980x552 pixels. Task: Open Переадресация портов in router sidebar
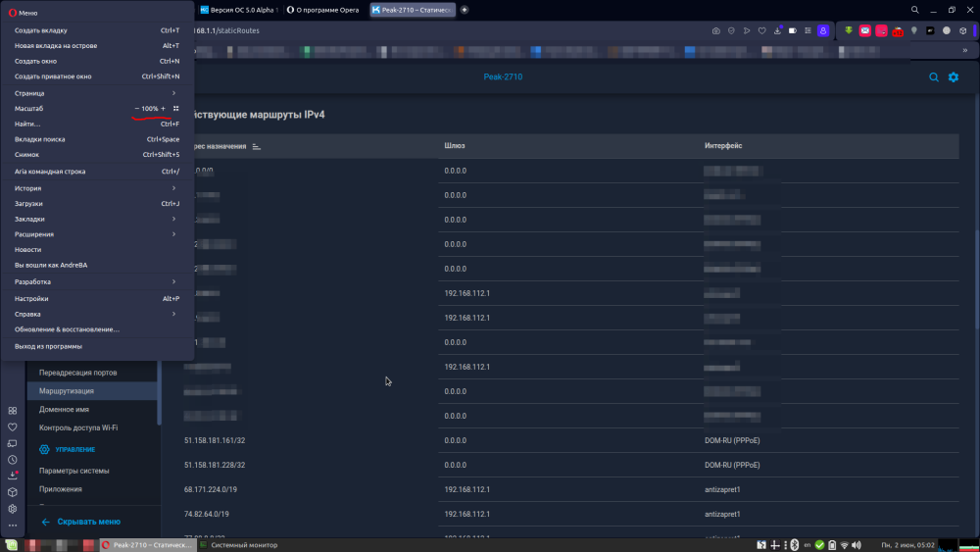pos(78,373)
